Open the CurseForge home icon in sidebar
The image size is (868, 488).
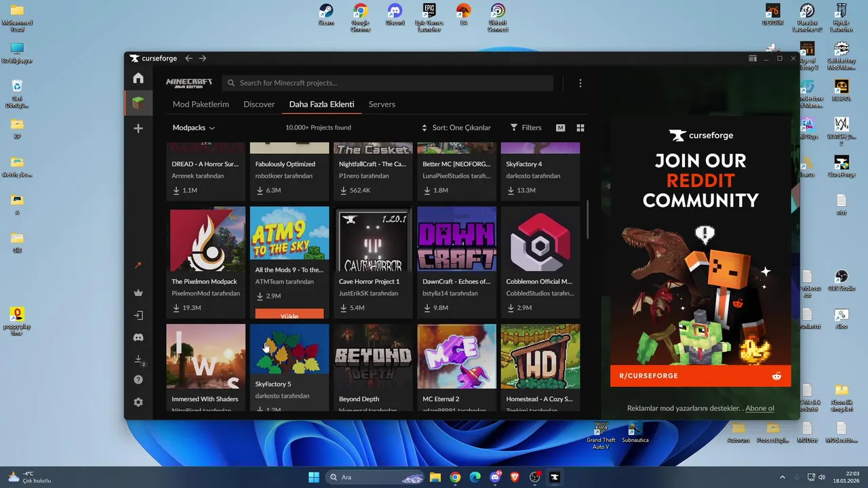click(138, 78)
